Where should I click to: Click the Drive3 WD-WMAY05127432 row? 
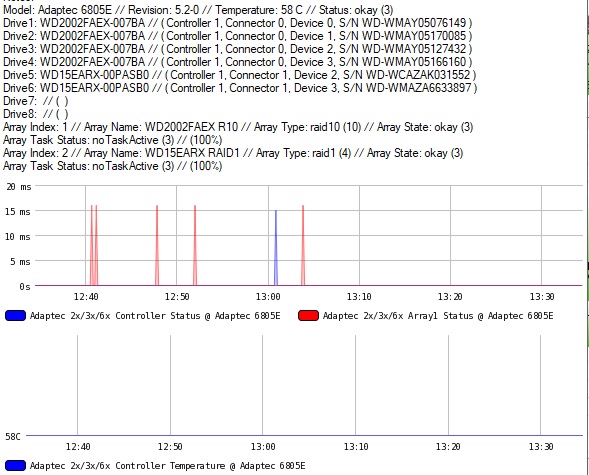click(x=237, y=49)
